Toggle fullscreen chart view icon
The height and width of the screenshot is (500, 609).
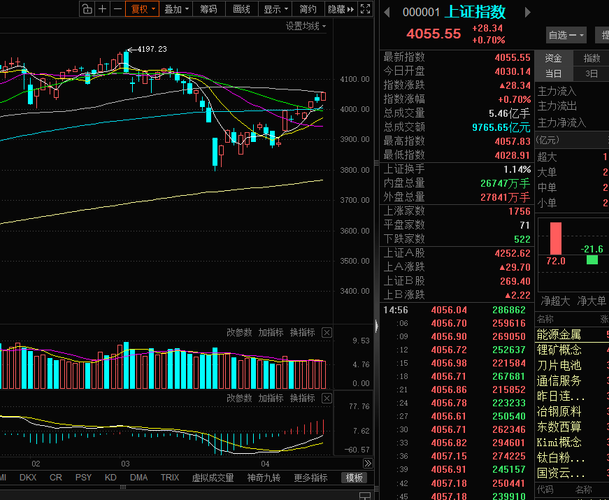[365, 9]
